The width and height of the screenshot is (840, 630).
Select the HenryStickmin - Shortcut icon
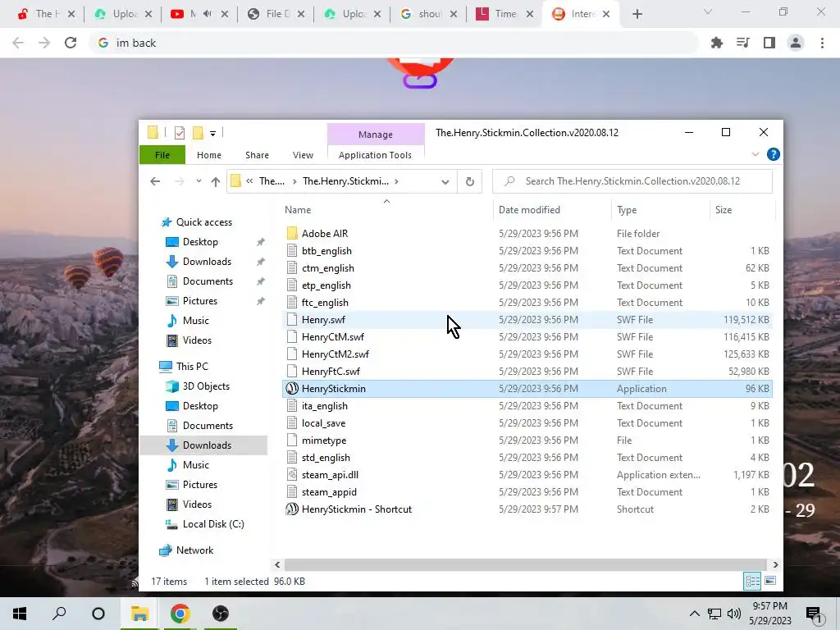[x=292, y=509]
